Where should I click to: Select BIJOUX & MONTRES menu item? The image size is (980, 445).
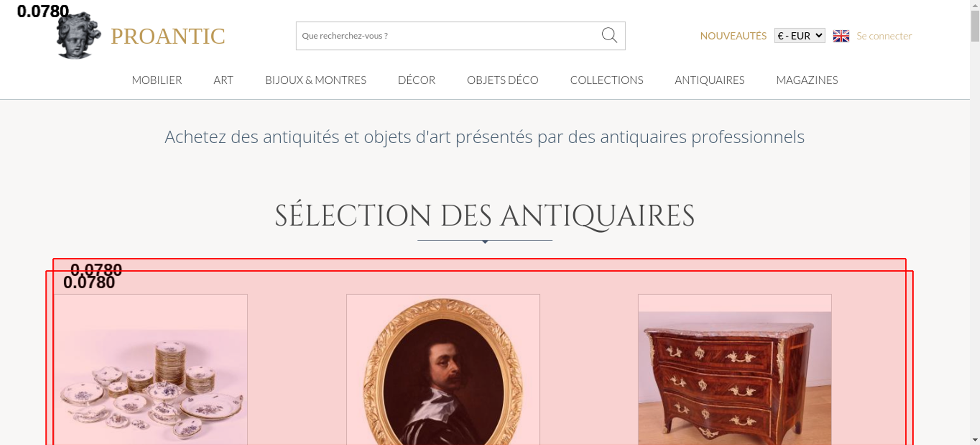click(316, 80)
